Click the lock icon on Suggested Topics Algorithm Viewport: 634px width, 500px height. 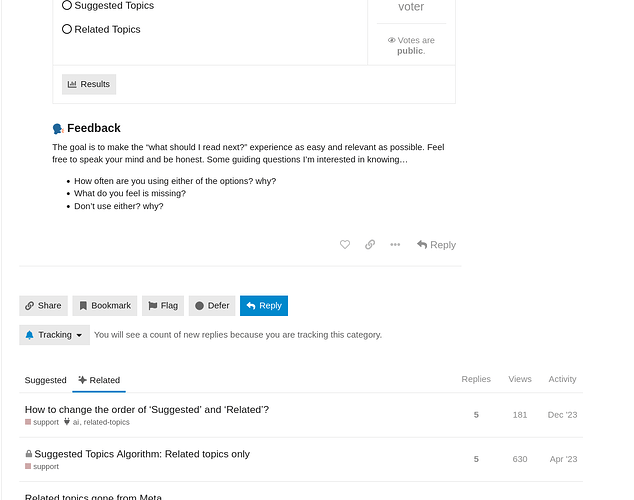(x=29, y=454)
